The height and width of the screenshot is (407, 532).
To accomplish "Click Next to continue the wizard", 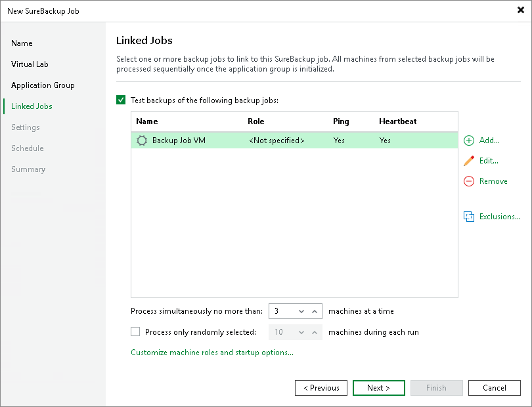I will tap(378, 387).
